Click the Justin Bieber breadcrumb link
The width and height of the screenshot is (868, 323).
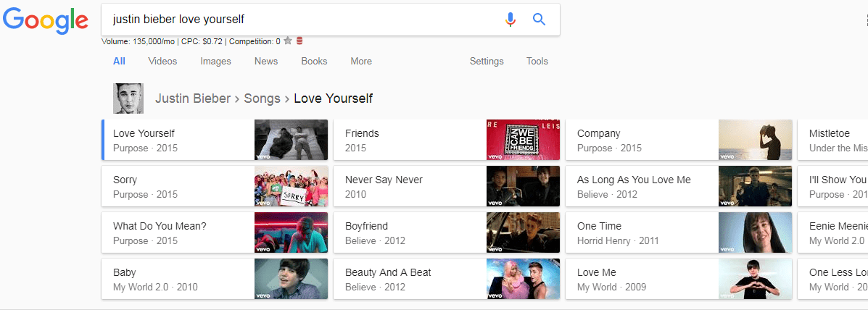[x=192, y=98]
